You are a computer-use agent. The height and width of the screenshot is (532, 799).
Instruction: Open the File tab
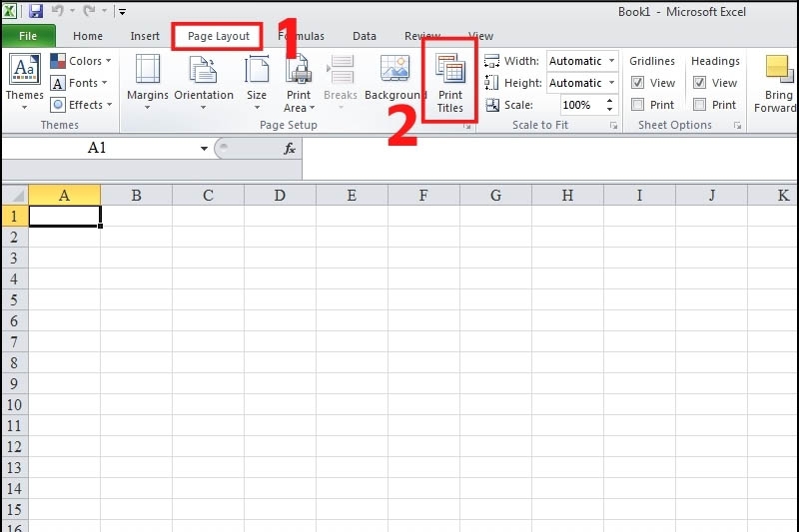(x=28, y=36)
